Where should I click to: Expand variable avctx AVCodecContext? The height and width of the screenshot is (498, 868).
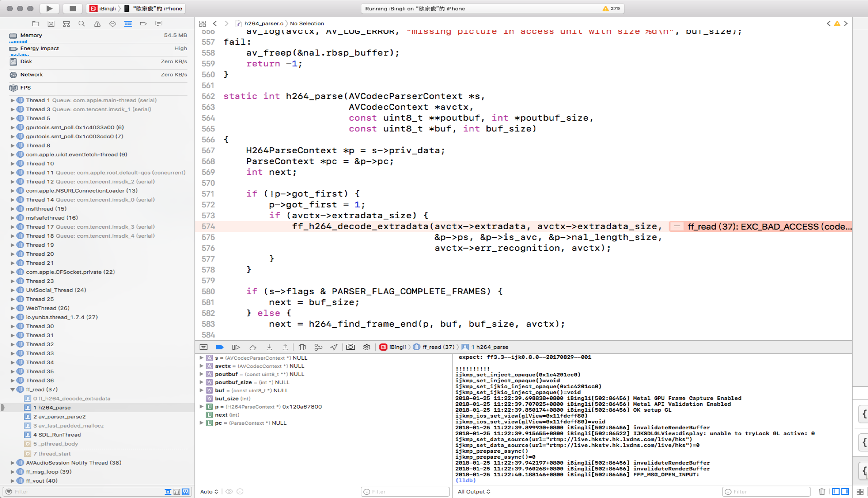[x=202, y=366]
